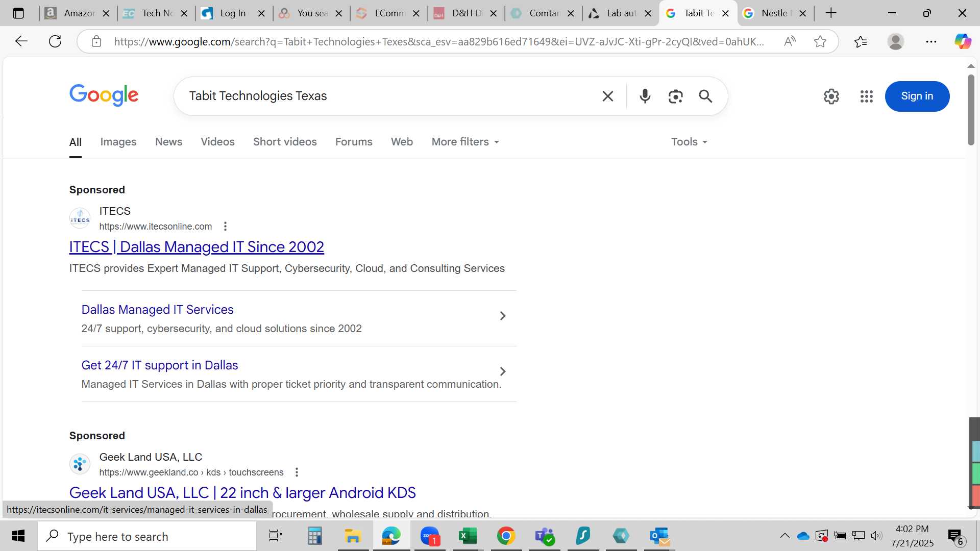Open the Calculator taskbar icon

pyautogui.click(x=314, y=536)
